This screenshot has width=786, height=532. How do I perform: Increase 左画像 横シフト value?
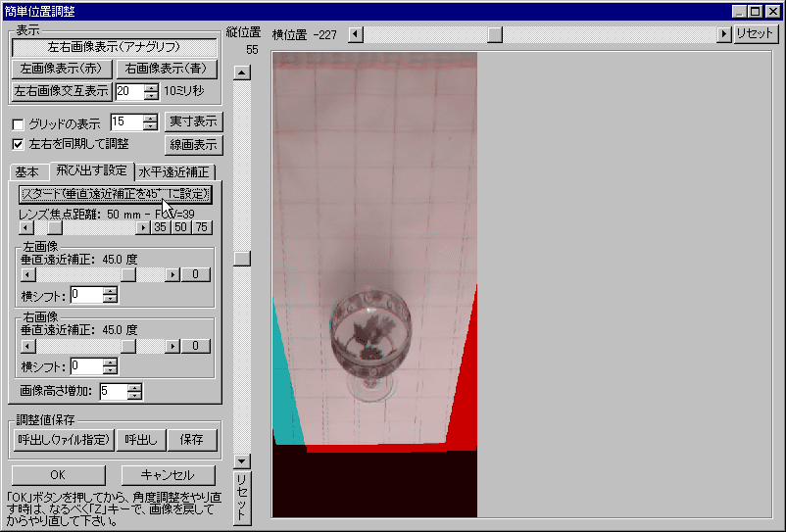pyautogui.click(x=111, y=292)
